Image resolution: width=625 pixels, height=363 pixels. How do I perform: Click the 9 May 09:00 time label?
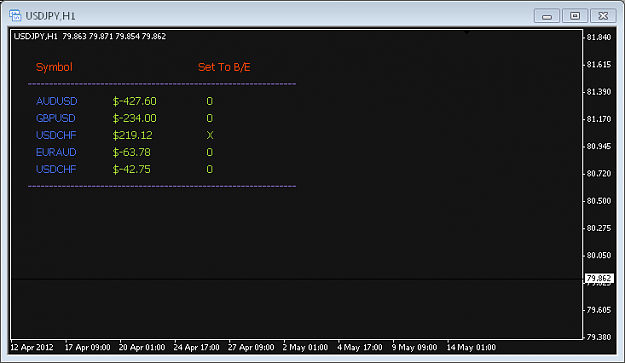pyautogui.click(x=415, y=347)
